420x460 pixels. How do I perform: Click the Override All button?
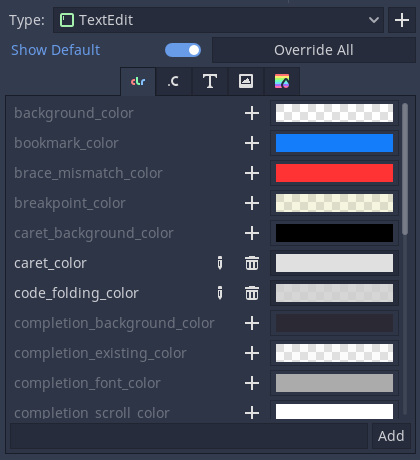pos(314,50)
